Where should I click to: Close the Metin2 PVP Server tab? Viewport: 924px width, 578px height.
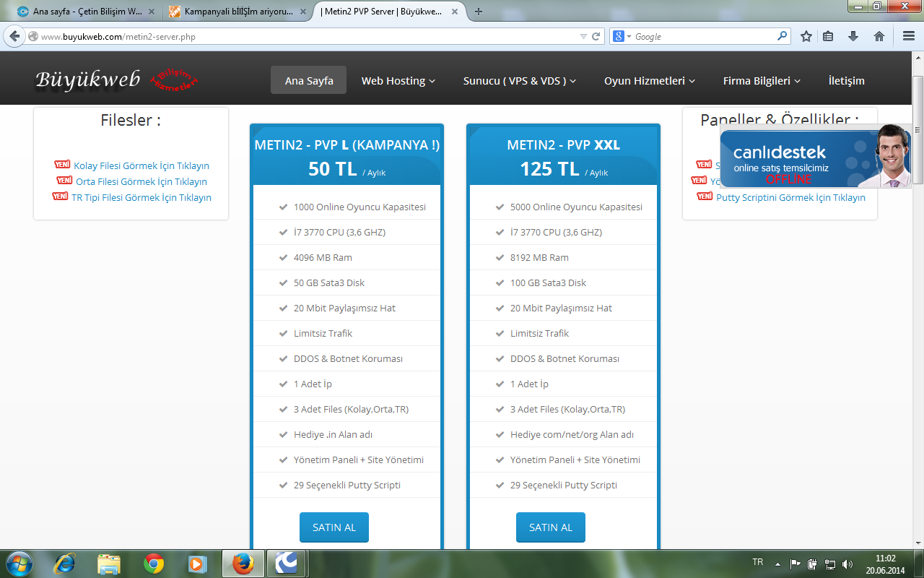456,12
